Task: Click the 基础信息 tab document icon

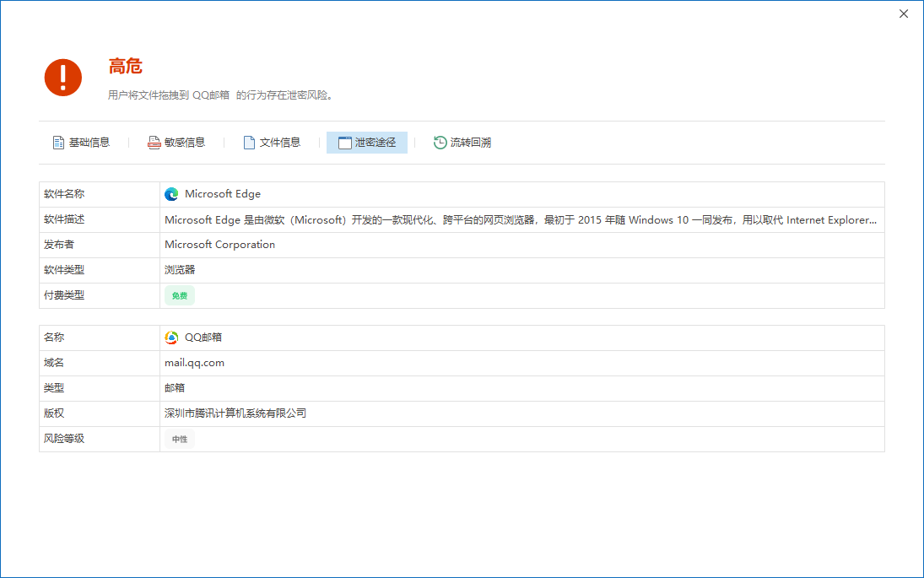Action: pyautogui.click(x=58, y=143)
